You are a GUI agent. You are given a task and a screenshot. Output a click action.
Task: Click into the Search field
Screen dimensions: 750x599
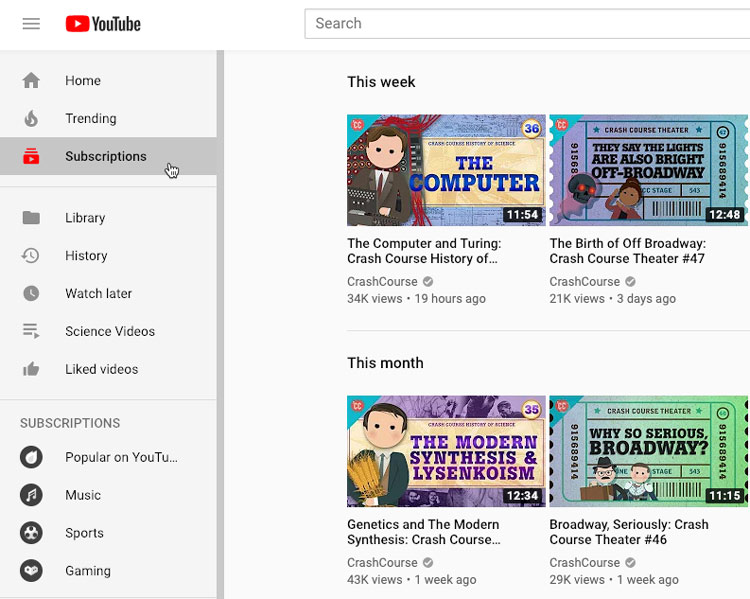[527, 23]
